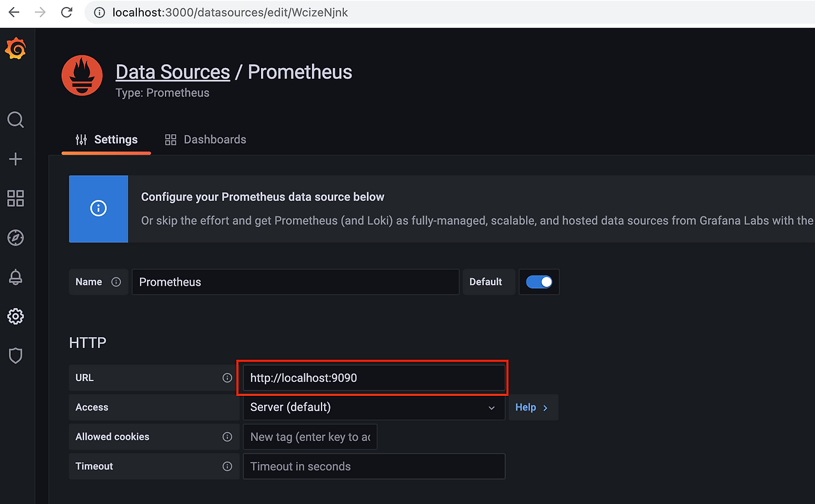
Task: Open the Access Server (default) dropdown
Action: pos(373,407)
